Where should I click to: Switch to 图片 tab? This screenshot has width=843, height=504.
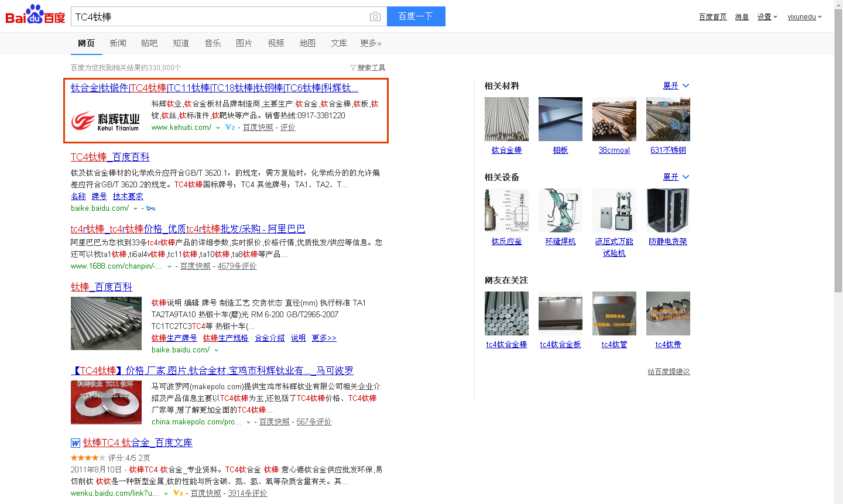pyautogui.click(x=244, y=43)
